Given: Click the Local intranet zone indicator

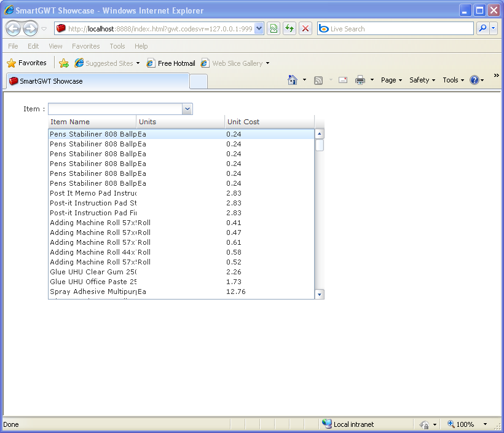Looking at the screenshot, I should click(348, 424).
